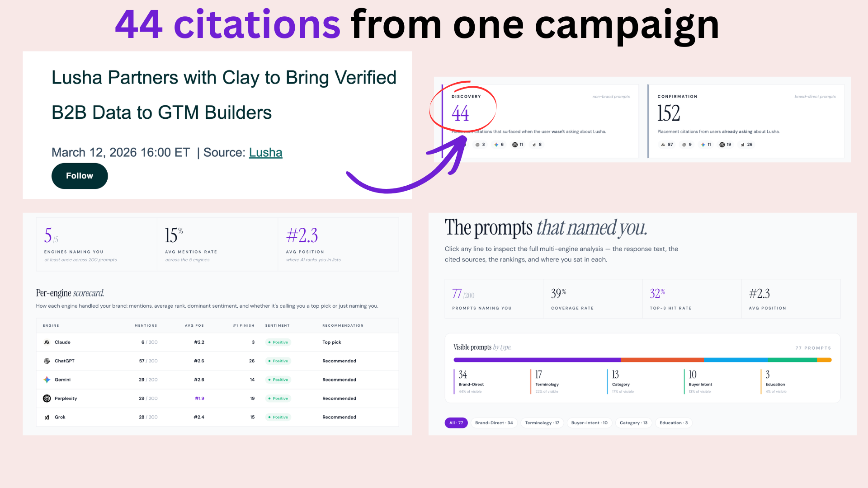Select the All · 77 filter tab
This screenshot has width=868, height=488.
pyautogui.click(x=456, y=423)
